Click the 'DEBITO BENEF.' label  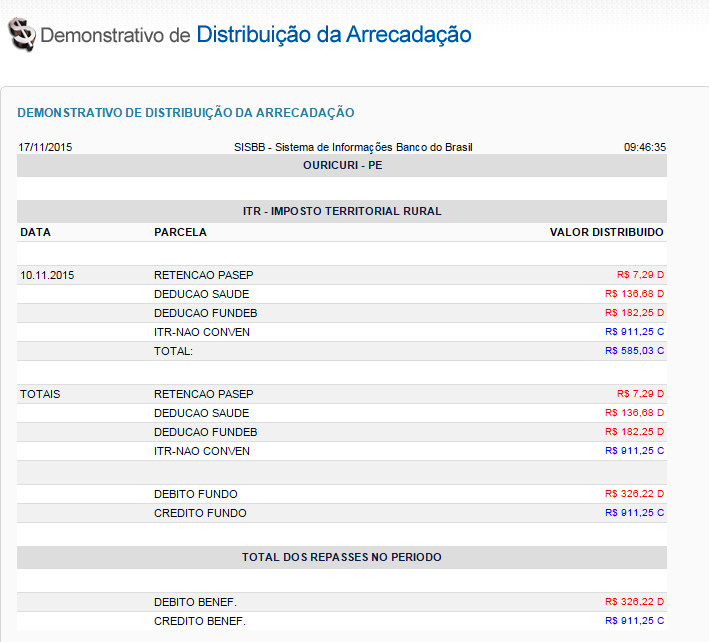pos(195,602)
